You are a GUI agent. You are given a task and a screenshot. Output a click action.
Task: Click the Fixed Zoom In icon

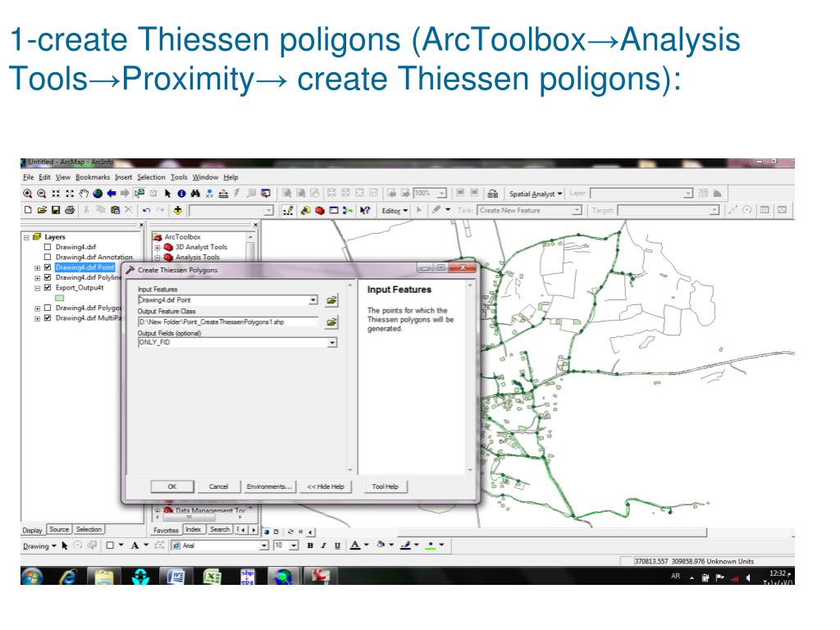tap(56, 194)
